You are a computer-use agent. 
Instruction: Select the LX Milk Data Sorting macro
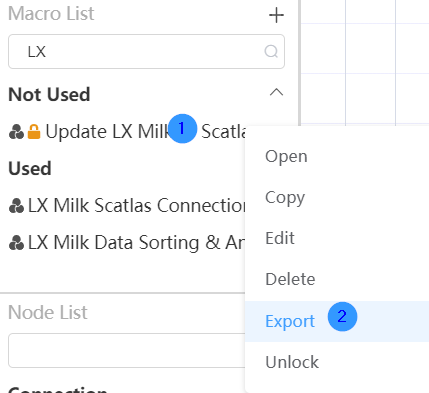coord(127,243)
